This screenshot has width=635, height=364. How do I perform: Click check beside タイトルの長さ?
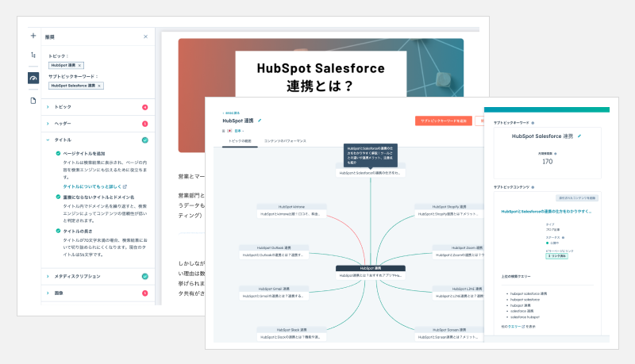tap(58, 231)
